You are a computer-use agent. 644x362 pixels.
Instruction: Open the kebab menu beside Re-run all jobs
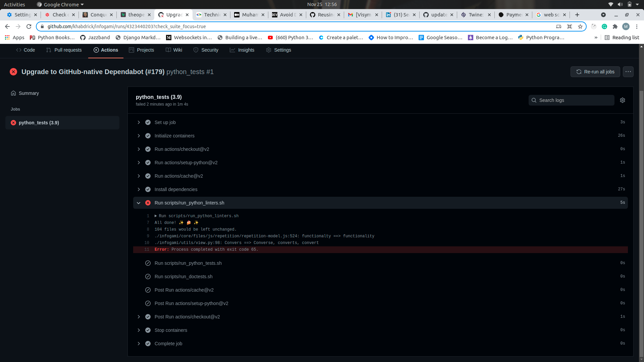click(x=628, y=71)
